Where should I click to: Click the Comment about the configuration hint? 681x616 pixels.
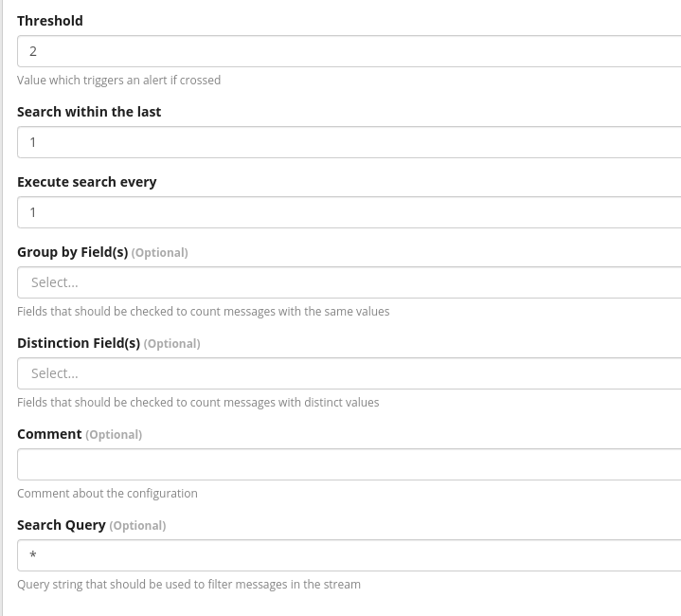(107, 494)
